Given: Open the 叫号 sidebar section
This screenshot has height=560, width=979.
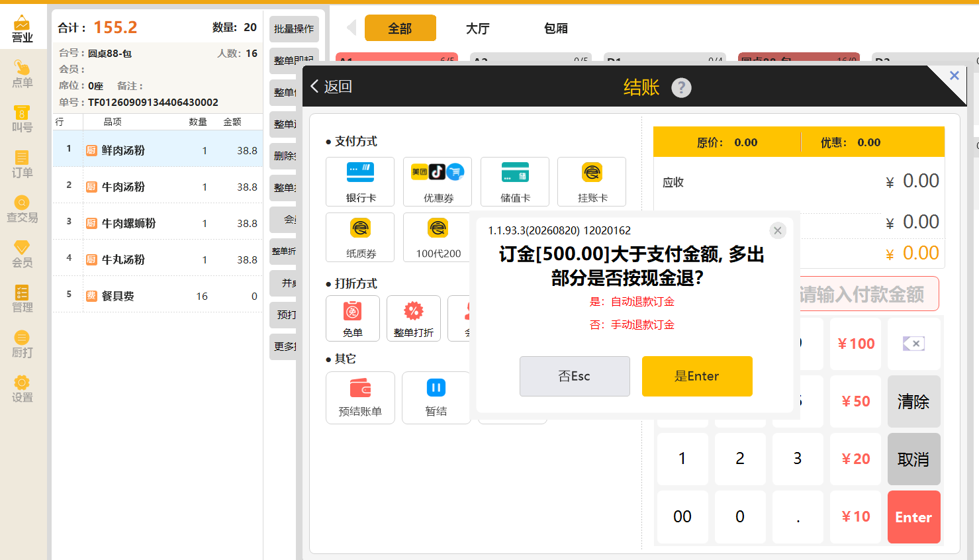Looking at the screenshot, I should 23,118.
